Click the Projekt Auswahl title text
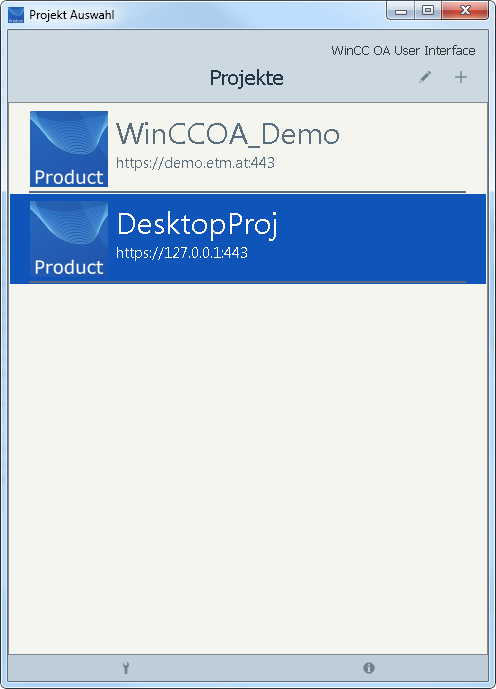 click(72, 15)
